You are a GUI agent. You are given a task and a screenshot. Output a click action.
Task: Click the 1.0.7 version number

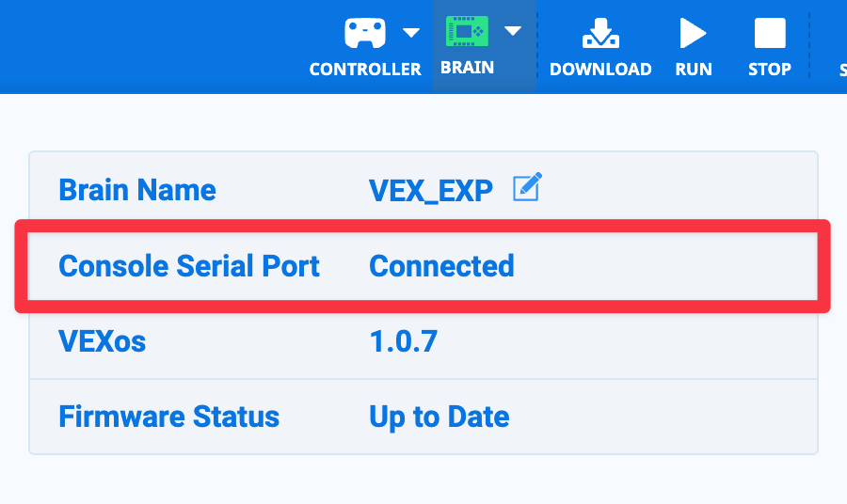pos(403,341)
